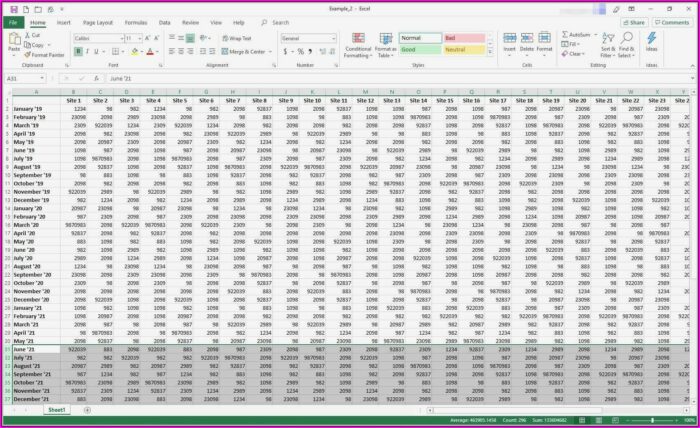Align text left
Screen dimensions: 700x428
(172, 52)
